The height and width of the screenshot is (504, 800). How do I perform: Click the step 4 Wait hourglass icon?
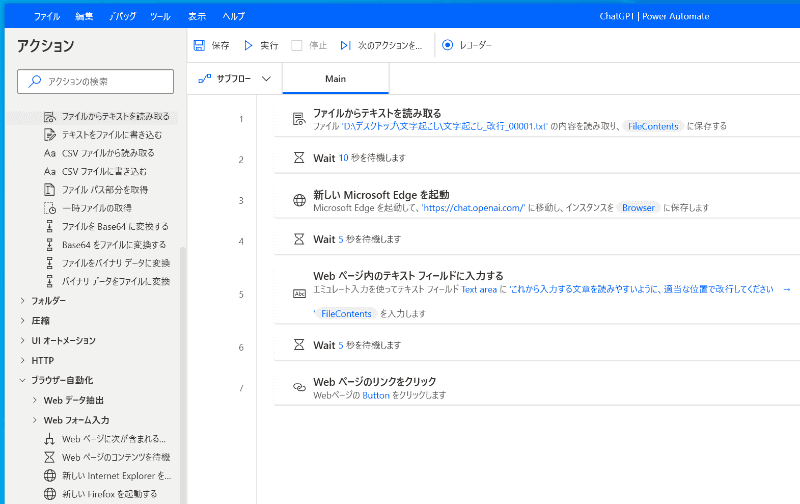click(299, 239)
